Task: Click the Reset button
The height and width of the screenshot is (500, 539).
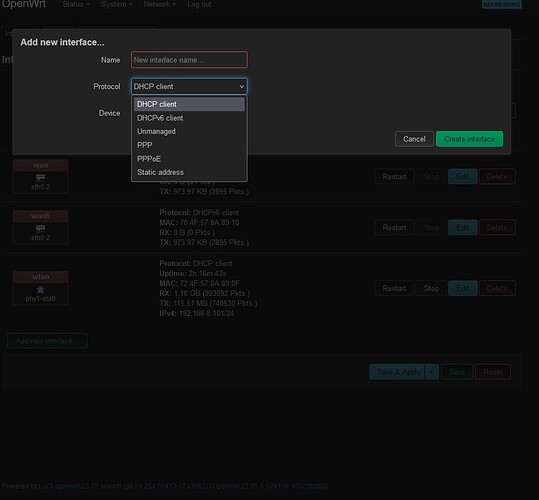Action: pos(493,372)
